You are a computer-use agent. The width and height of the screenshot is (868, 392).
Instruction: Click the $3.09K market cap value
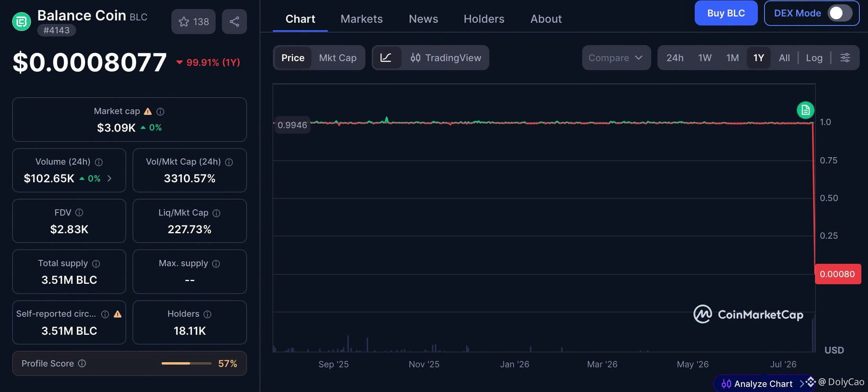(116, 128)
